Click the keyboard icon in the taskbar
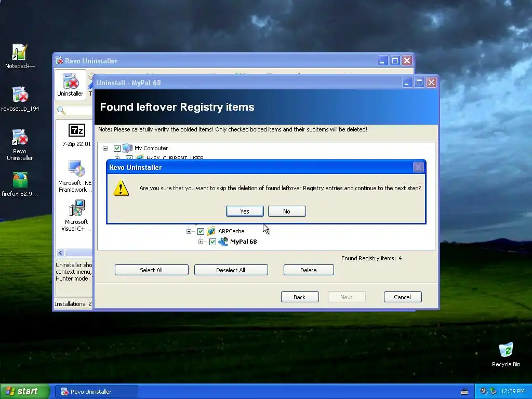The height and width of the screenshot is (399, 532). [464, 392]
